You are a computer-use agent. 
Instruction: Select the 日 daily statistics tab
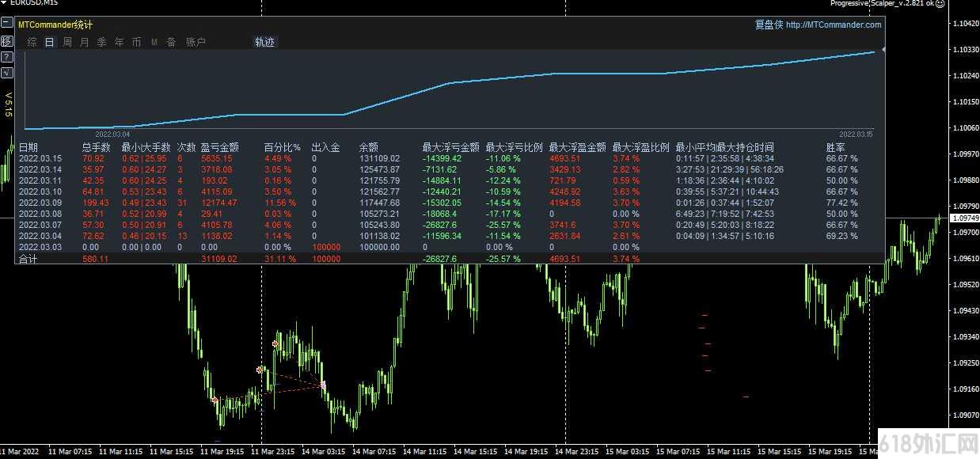click(50, 42)
